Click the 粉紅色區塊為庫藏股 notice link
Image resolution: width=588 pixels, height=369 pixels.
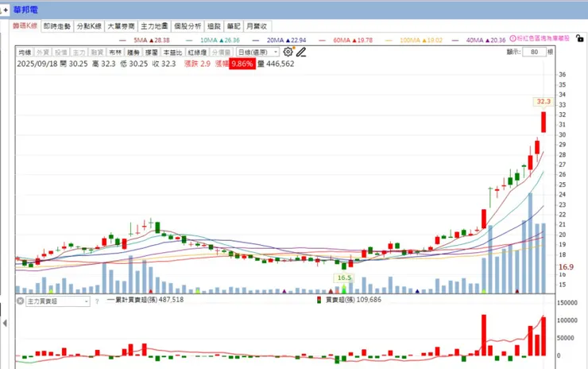coord(544,38)
